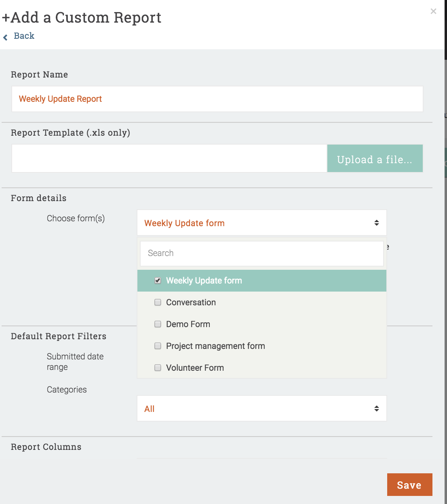Collapse the Choose form(s) dropdown
The width and height of the screenshot is (447, 504).
pos(261,223)
